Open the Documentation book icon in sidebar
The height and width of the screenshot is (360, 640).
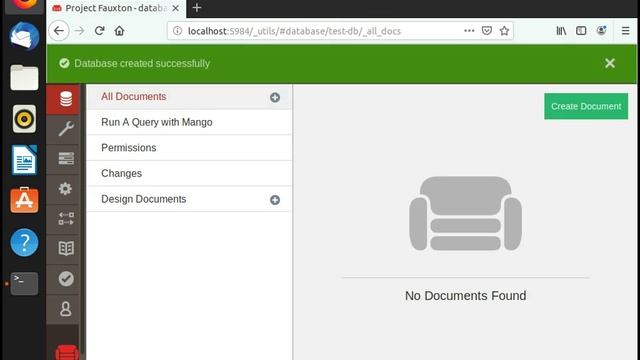pos(66,248)
